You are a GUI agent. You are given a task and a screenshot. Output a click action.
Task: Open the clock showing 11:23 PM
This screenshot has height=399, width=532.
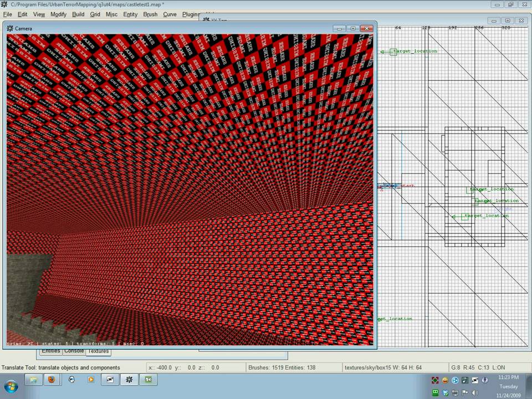(508, 386)
